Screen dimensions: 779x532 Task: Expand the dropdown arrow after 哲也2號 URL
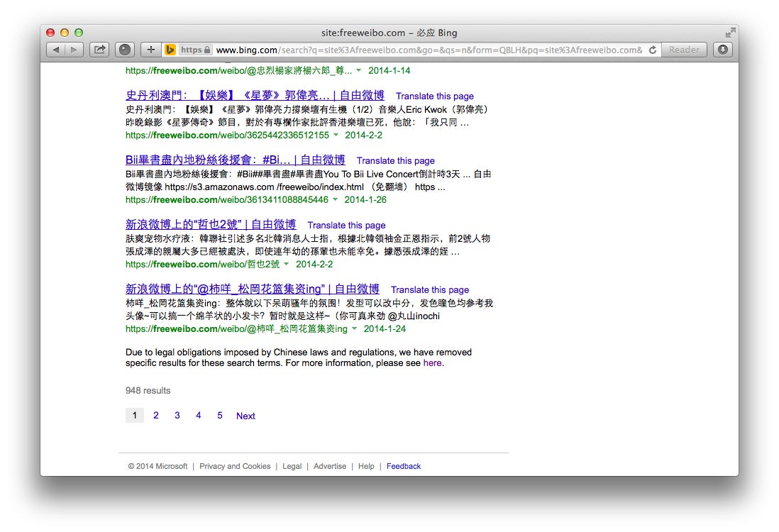click(286, 265)
